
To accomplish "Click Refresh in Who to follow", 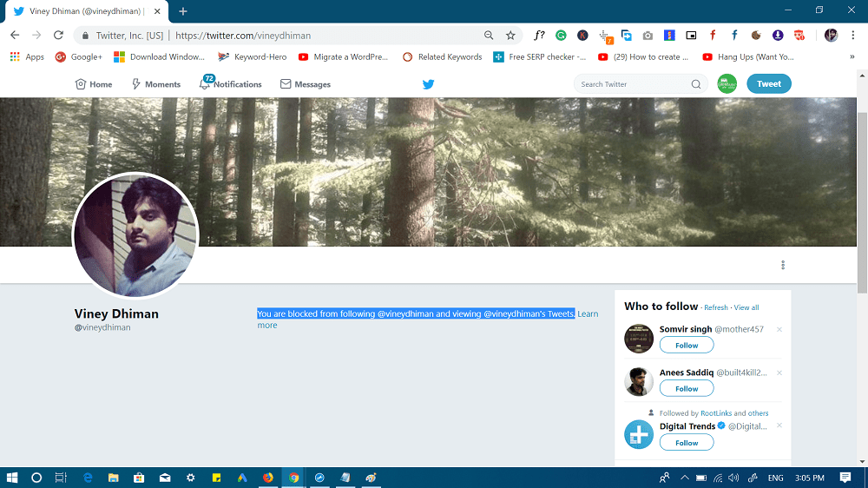I will coord(716,307).
